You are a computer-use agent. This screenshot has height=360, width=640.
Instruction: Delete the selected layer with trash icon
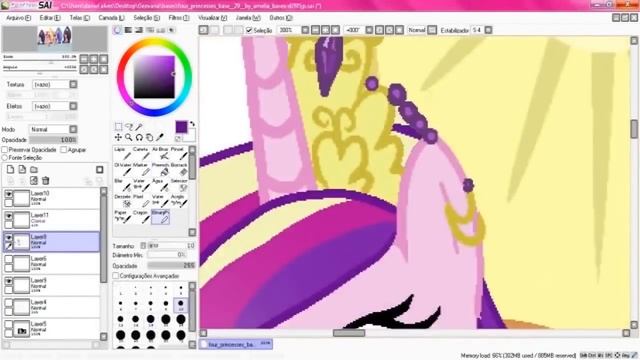tap(46, 181)
